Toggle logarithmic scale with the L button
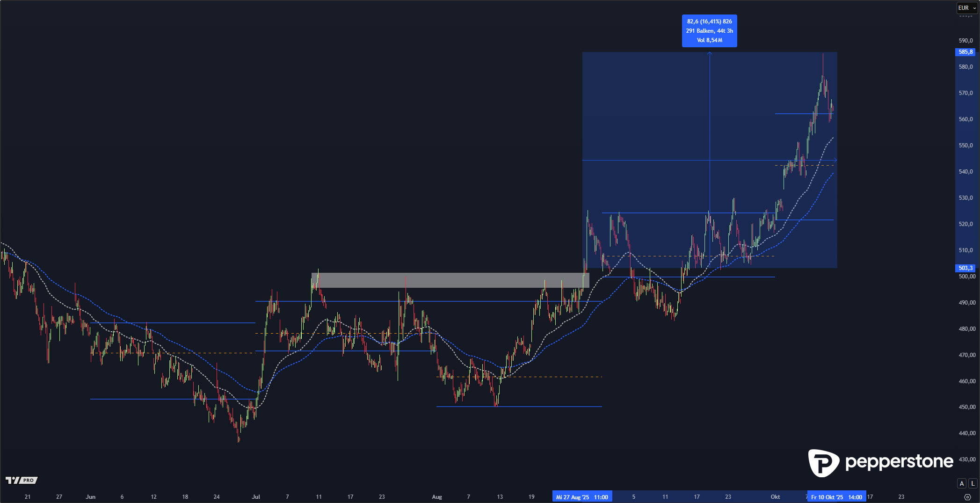The image size is (980, 503). [973, 483]
